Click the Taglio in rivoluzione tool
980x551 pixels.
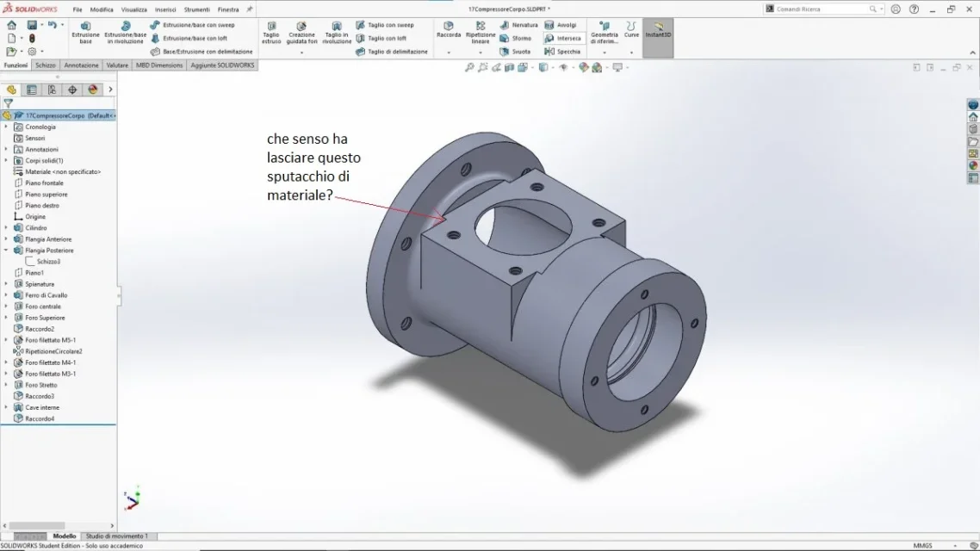click(x=337, y=33)
